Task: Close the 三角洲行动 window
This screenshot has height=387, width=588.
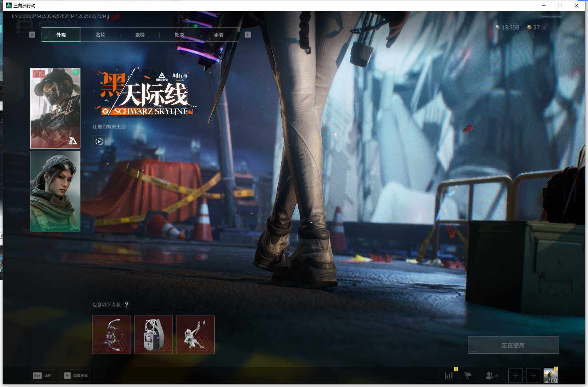Action: coord(577,5)
